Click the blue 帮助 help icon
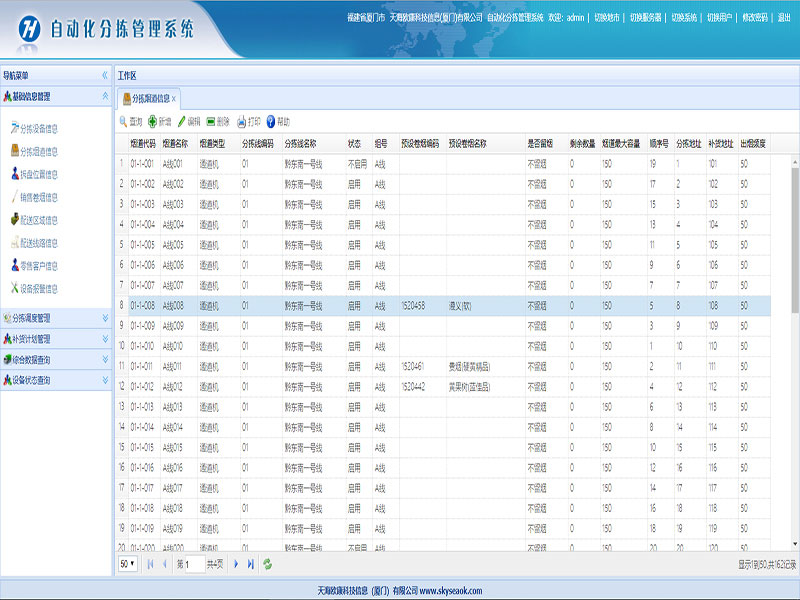The height and width of the screenshot is (600, 800). [x=271, y=121]
